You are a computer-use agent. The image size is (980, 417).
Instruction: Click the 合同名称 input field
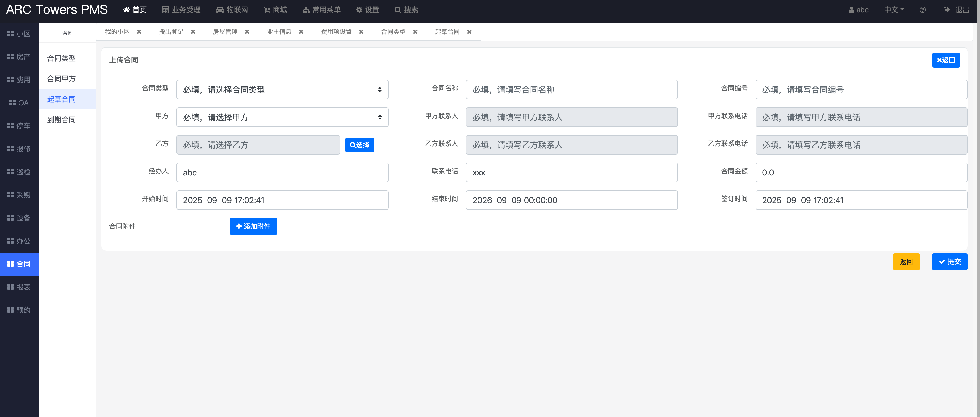(571, 90)
